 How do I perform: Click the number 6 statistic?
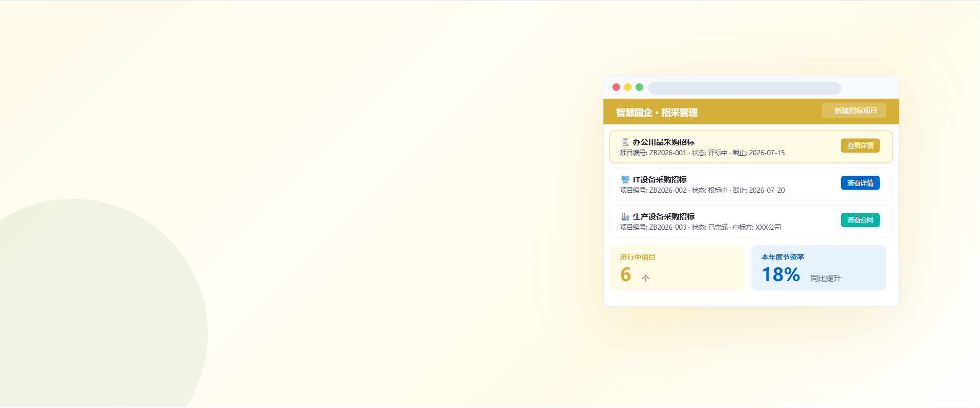point(626,274)
